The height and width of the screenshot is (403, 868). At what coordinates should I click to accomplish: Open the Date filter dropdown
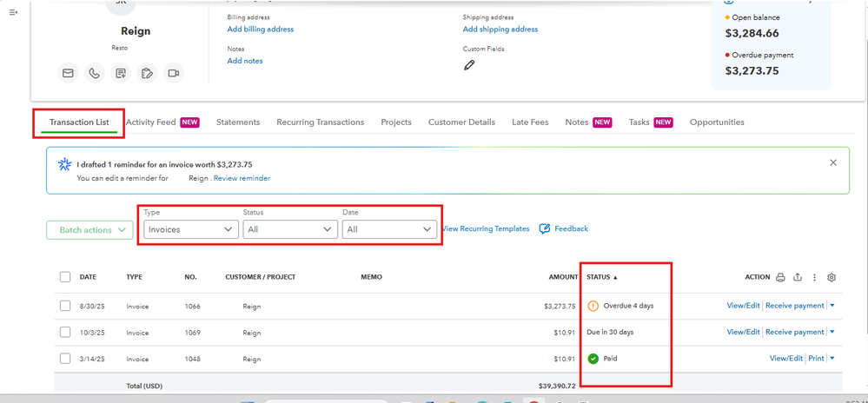(389, 229)
